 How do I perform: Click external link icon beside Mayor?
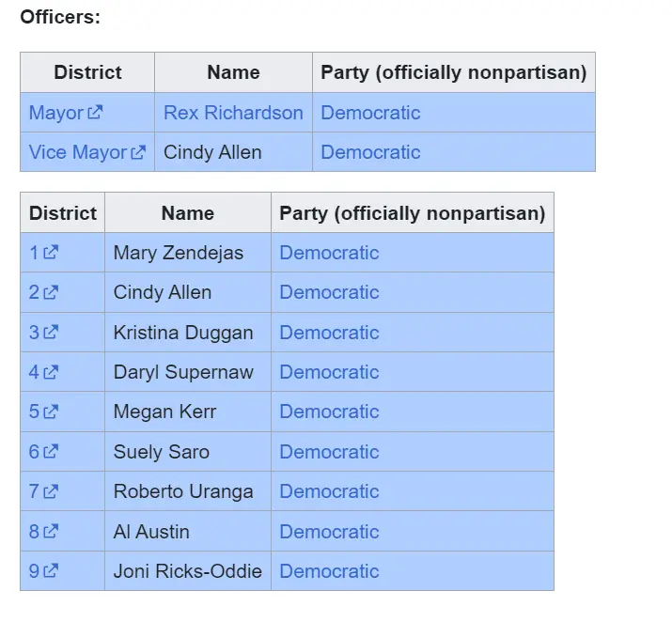95,113
